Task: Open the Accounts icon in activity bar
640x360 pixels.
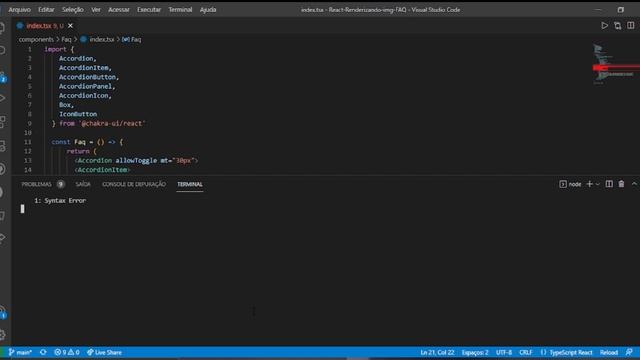Action: click(3, 312)
